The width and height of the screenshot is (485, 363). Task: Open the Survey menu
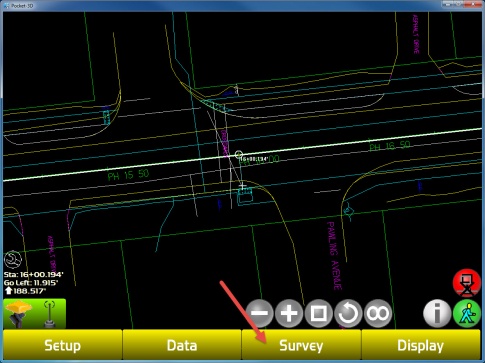point(301,345)
